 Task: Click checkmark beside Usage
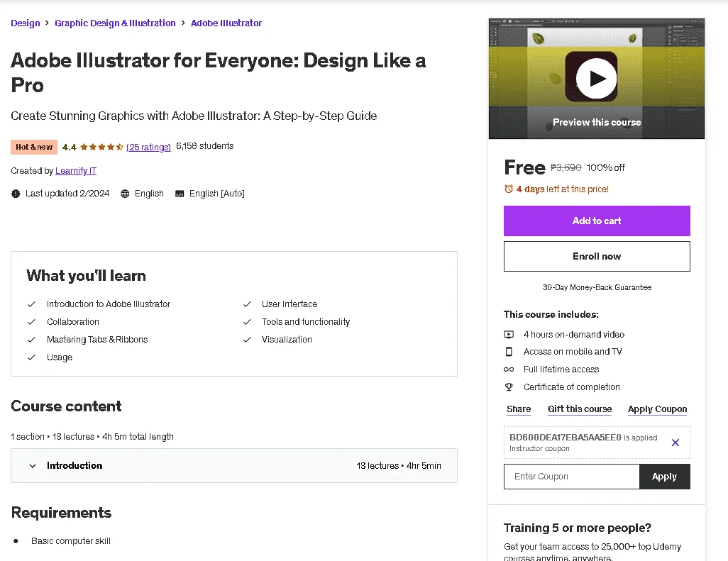pyautogui.click(x=31, y=357)
